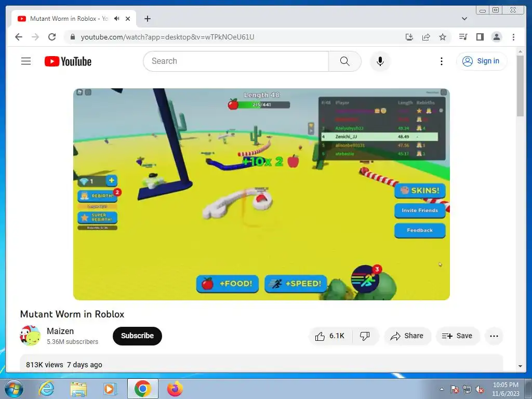532x399 pixels.
Task: Search with your voice microphone
Action: pos(380,61)
